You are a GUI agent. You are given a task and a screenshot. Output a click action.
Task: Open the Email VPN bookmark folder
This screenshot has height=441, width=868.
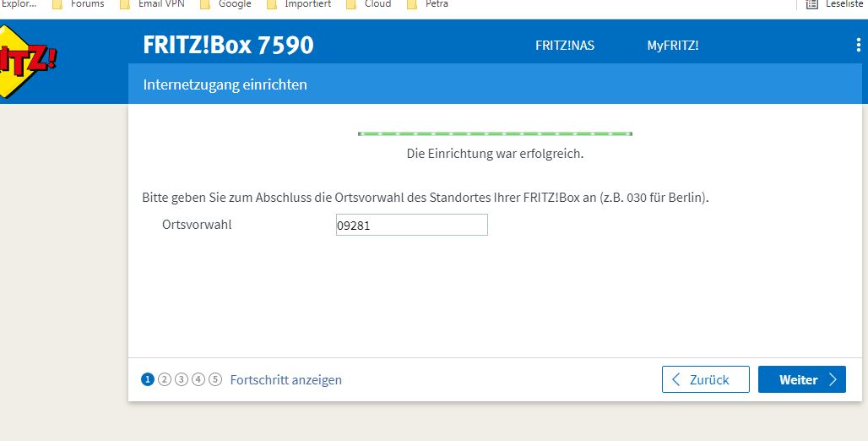152,4
